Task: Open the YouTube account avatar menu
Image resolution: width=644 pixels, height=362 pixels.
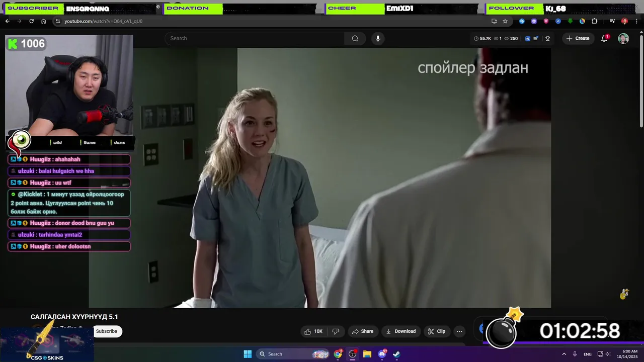Action: tap(623, 39)
